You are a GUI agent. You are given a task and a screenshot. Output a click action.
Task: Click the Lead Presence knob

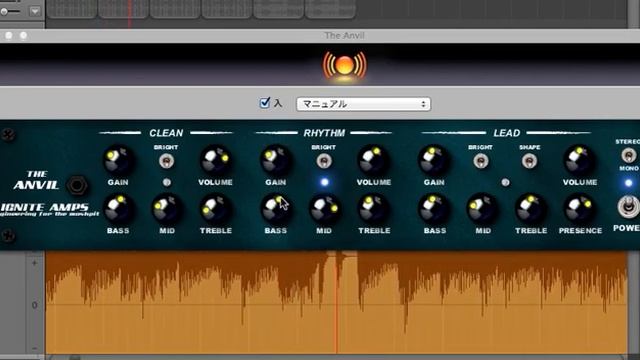(x=580, y=209)
